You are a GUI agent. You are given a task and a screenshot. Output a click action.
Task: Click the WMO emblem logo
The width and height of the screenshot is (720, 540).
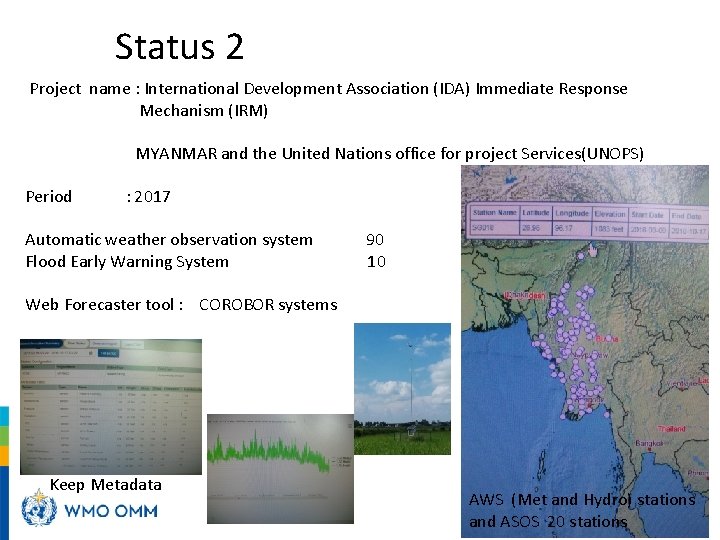coord(39,509)
